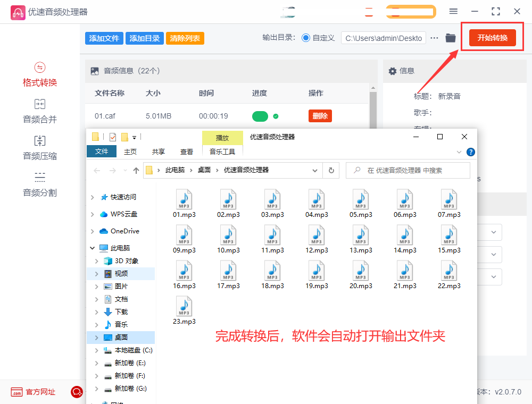Open the 主页 ribbon tab
The width and height of the screenshot is (532, 404).
(x=130, y=152)
